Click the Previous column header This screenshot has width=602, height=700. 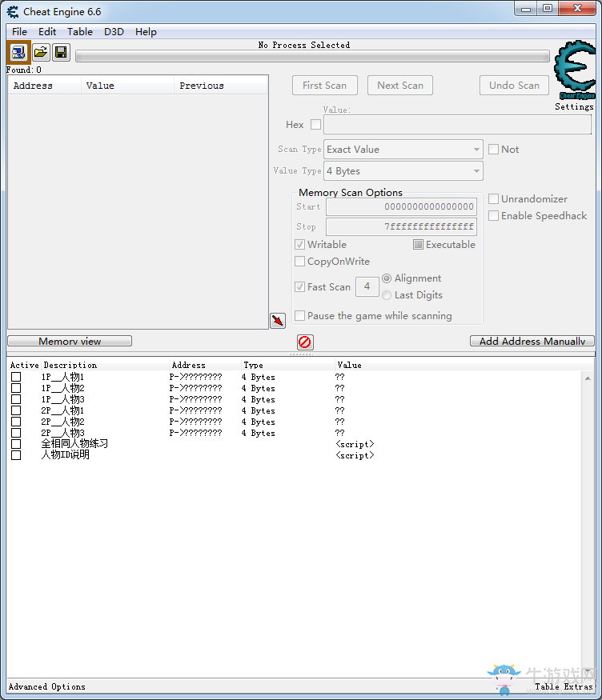click(x=221, y=86)
